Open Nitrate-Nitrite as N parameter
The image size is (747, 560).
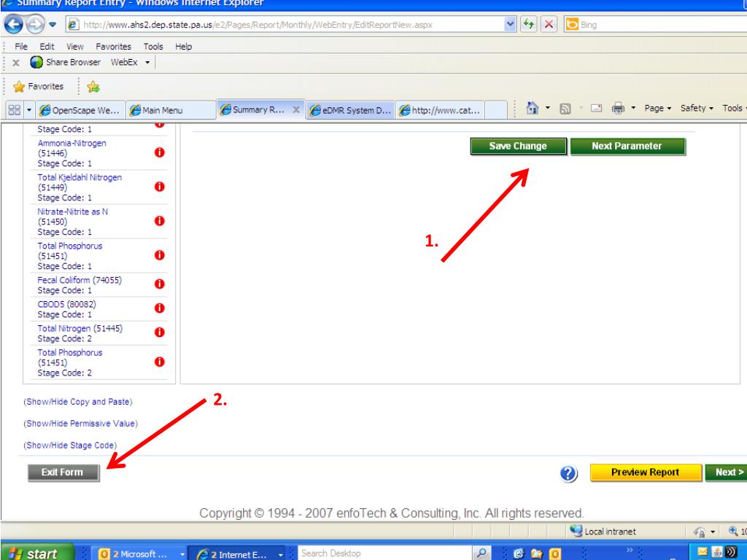click(72, 217)
